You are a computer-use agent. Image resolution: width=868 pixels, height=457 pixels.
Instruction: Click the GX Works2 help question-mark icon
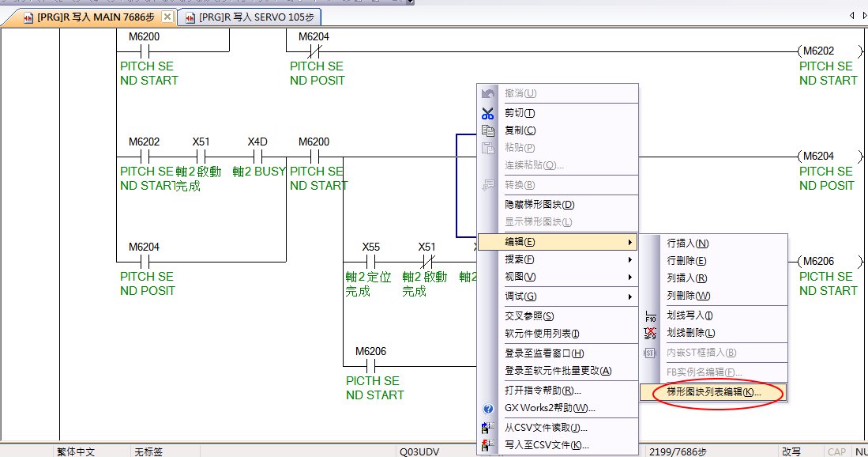[488, 409]
